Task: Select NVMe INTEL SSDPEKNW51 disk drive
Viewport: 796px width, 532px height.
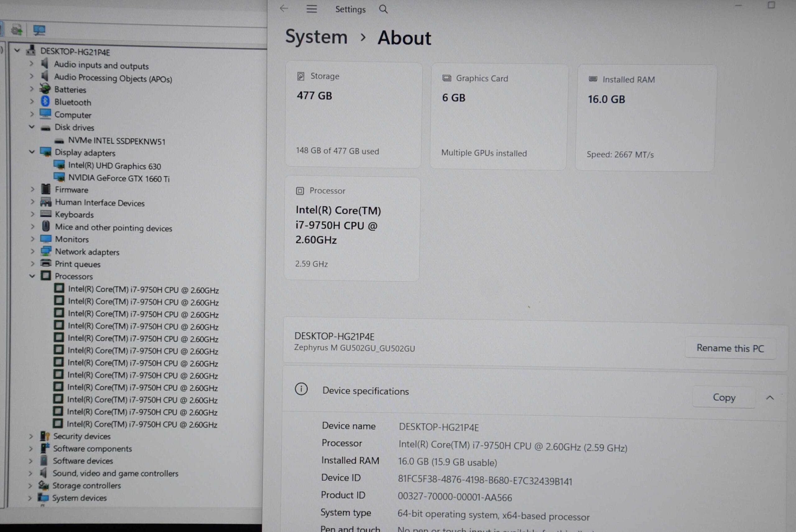Action: pyautogui.click(x=116, y=141)
